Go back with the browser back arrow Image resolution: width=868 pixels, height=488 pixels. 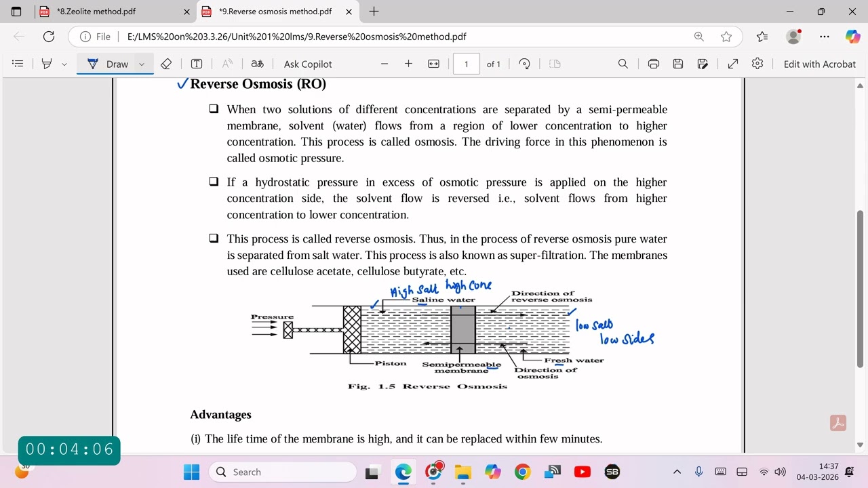(19, 37)
